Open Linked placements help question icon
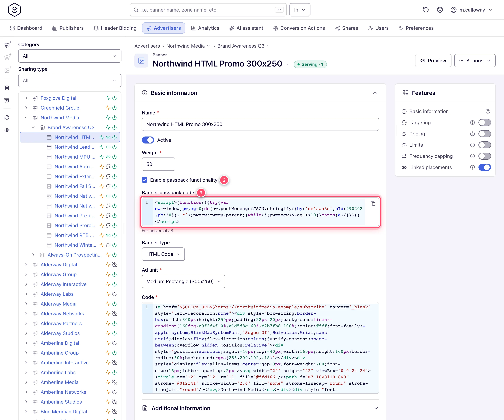Screen dimensions: 504x420 point(472,167)
